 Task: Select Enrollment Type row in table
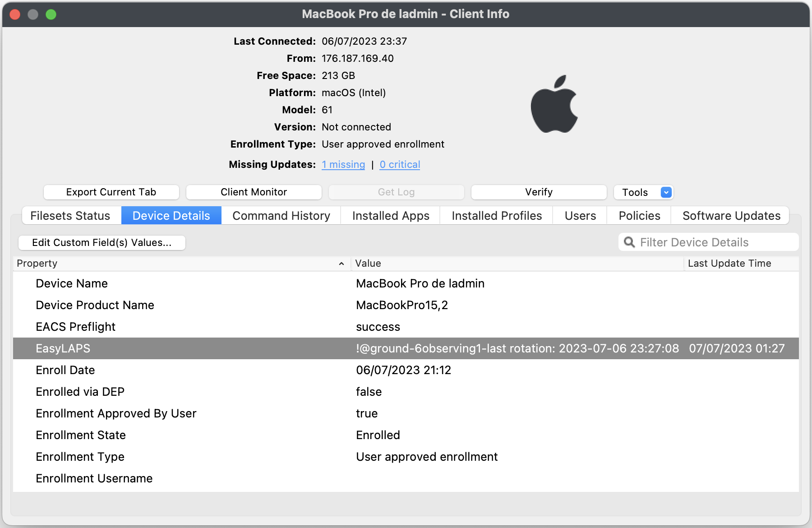[406, 457]
